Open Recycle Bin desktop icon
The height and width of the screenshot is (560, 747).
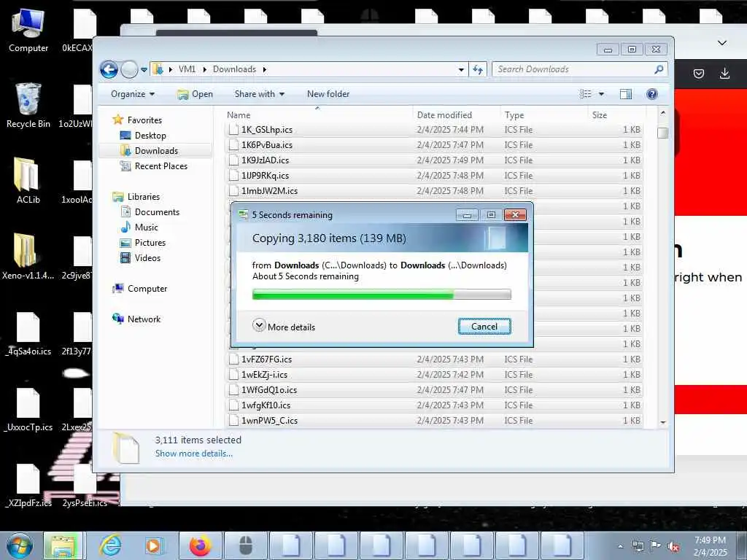28,106
